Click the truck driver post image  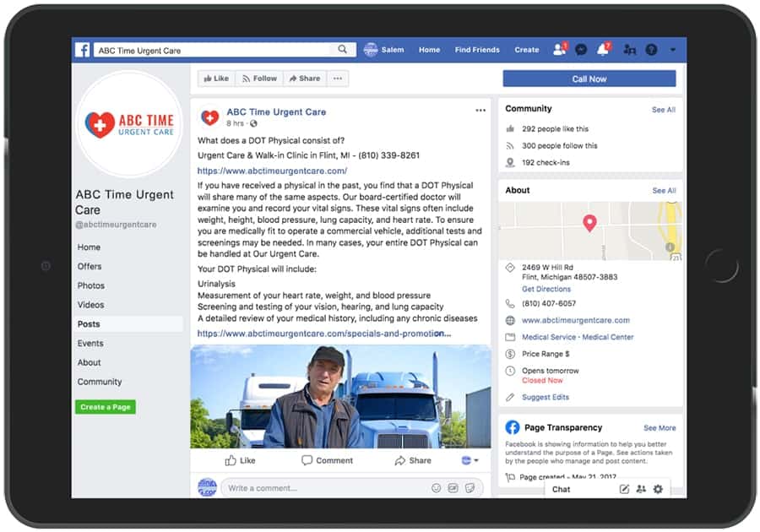tap(341, 396)
